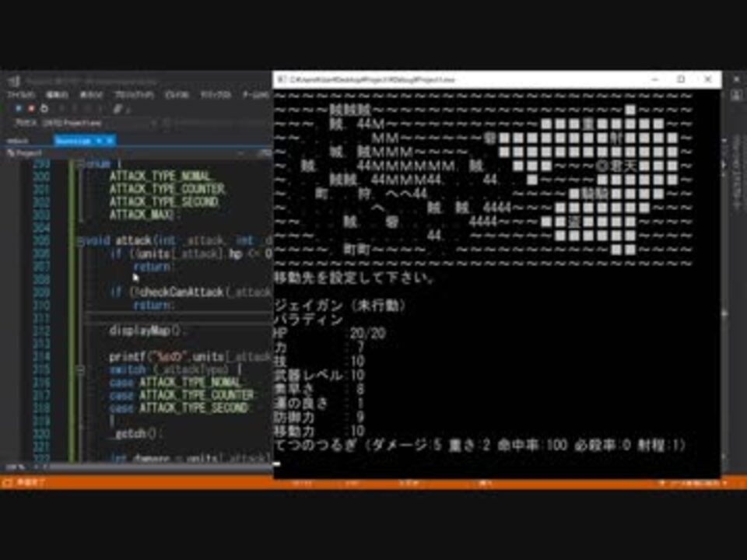Collapse the switch block at line 315
Screen dimensions: 747x560
tap(80, 369)
